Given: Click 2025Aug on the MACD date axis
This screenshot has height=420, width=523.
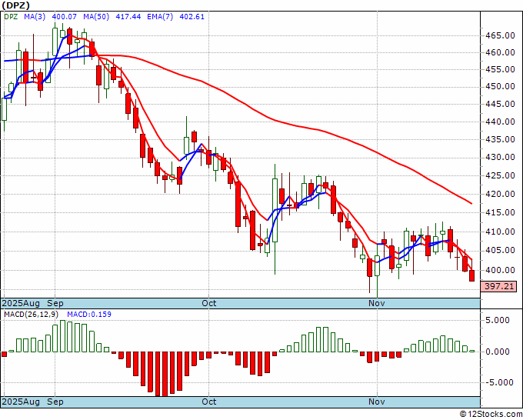Looking at the screenshot, I should point(21,402).
